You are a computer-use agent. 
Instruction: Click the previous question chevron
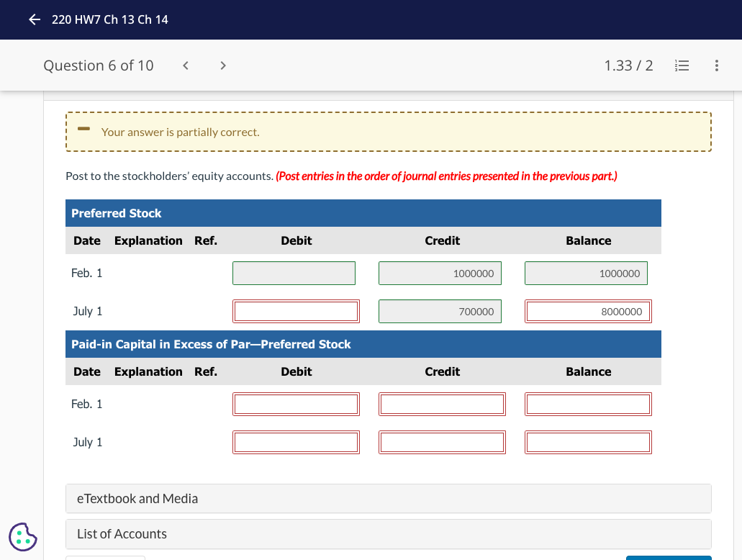point(185,65)
